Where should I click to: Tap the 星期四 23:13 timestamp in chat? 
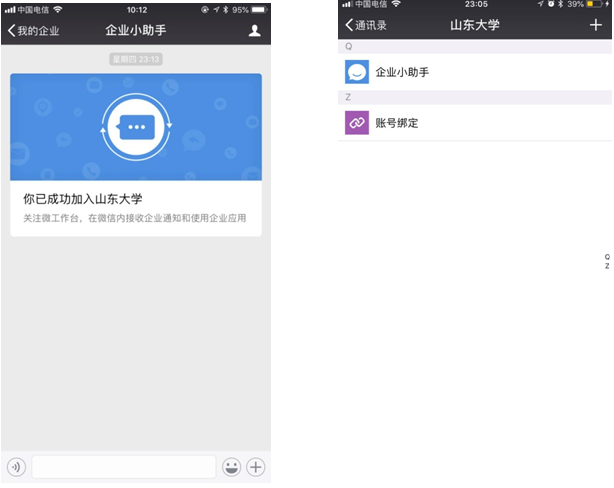pyautogui.click(x=136, y=60)
